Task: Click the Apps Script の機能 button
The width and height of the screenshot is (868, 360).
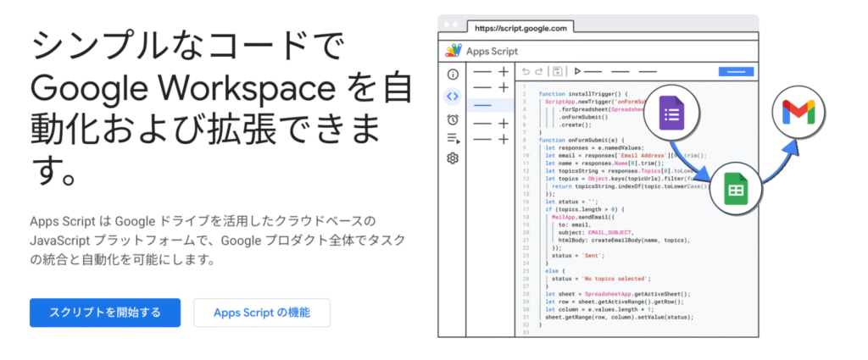Action: tap(261, 313)
